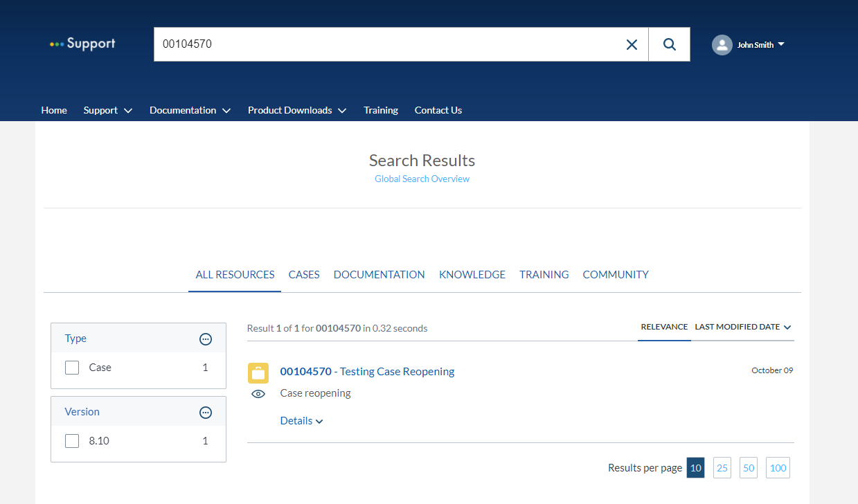Clear the search box with X icon

pyautogui.click(x=632, y=44)
